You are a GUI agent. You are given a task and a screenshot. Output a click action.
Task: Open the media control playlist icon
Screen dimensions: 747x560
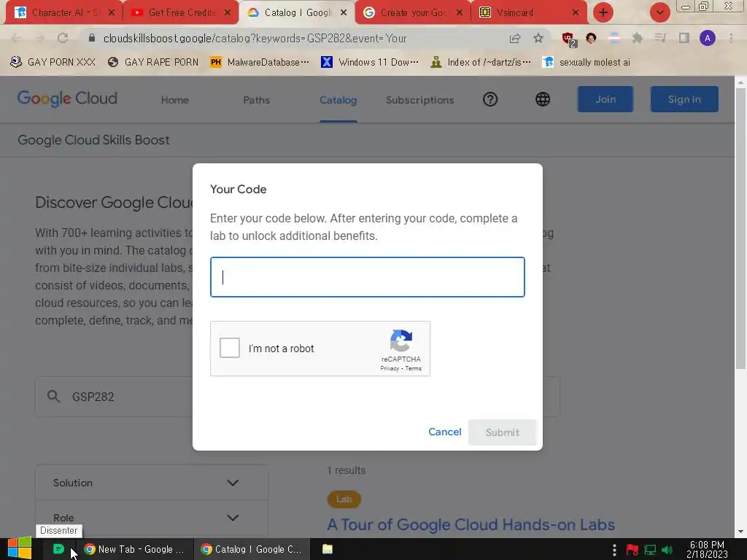660,38
